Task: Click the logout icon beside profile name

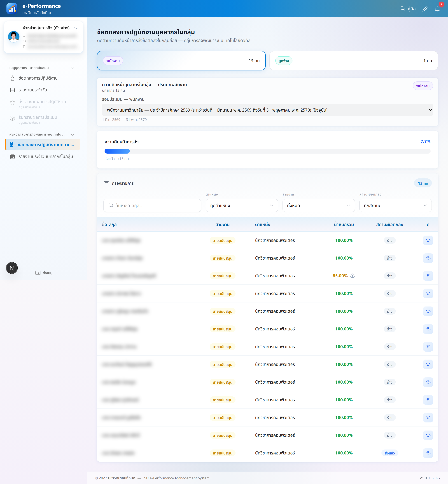Action: pos(76,28)
